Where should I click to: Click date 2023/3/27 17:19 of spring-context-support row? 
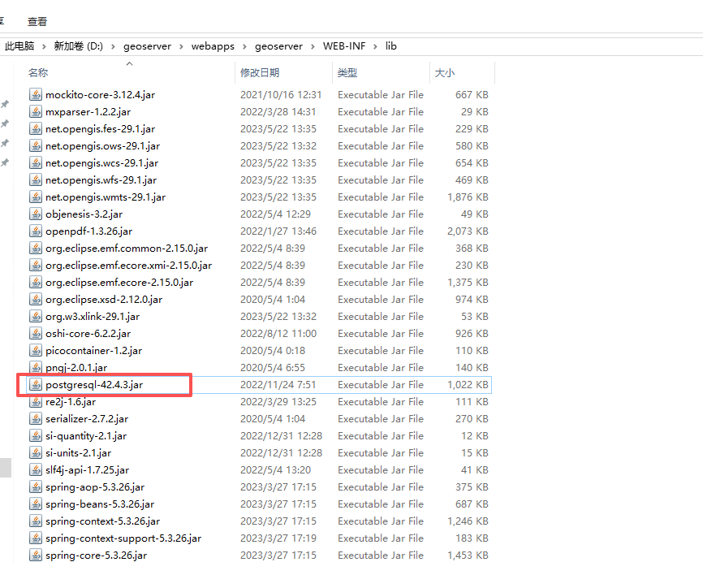278,538
